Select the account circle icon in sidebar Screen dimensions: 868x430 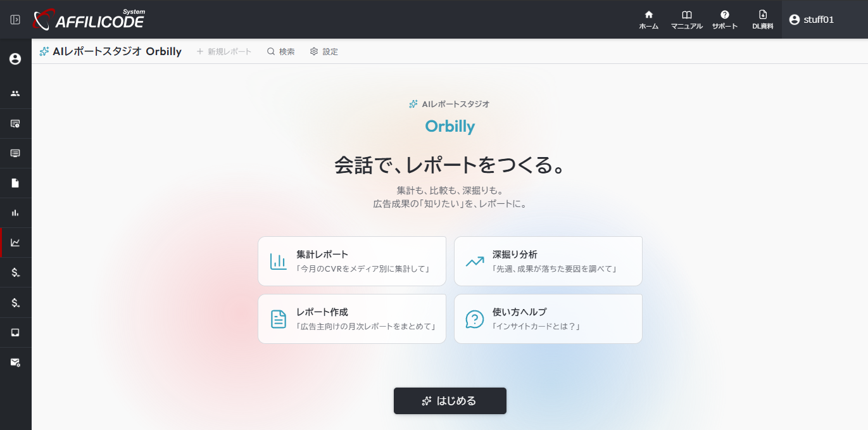point(15,59)
